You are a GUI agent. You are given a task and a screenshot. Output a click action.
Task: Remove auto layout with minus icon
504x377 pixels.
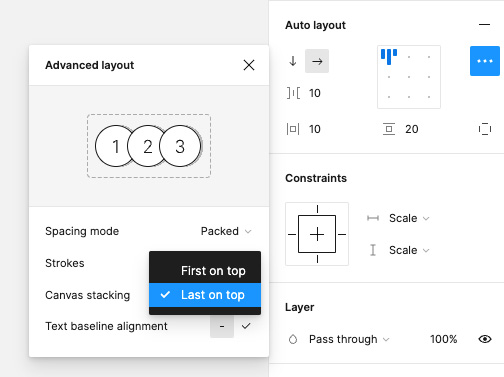484,25
